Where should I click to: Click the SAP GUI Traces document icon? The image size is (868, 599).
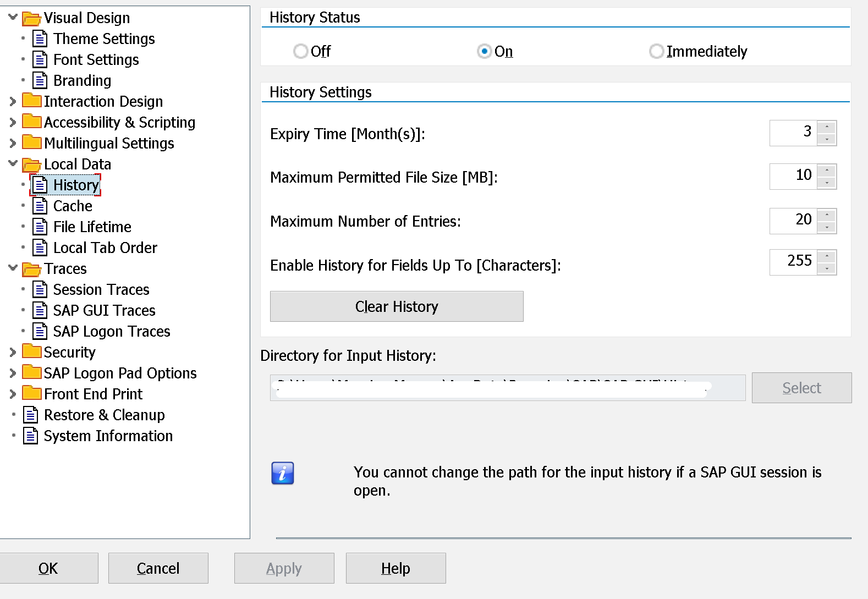point(40,310)
